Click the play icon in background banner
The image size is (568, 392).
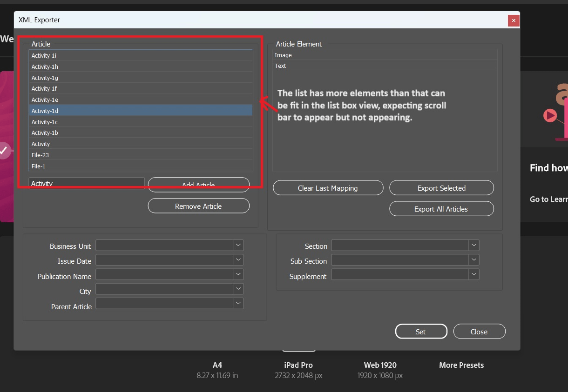550,115
